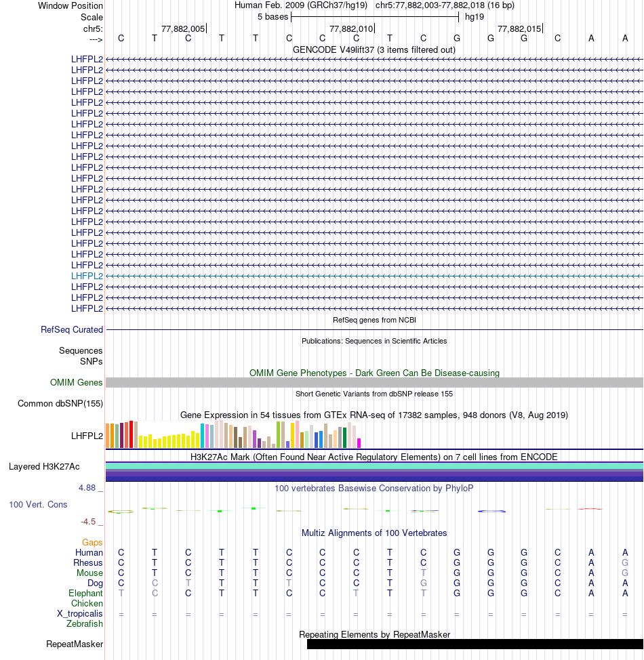644x660 pixels.
Task: Click the 'Chicken' species label
Action: (x=87, y=603)
